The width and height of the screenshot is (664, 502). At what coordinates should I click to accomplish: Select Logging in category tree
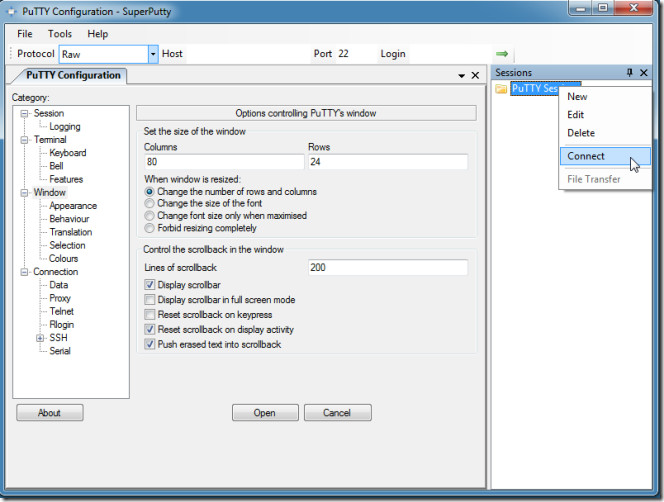pyautogui.click(x=65, y=127)
